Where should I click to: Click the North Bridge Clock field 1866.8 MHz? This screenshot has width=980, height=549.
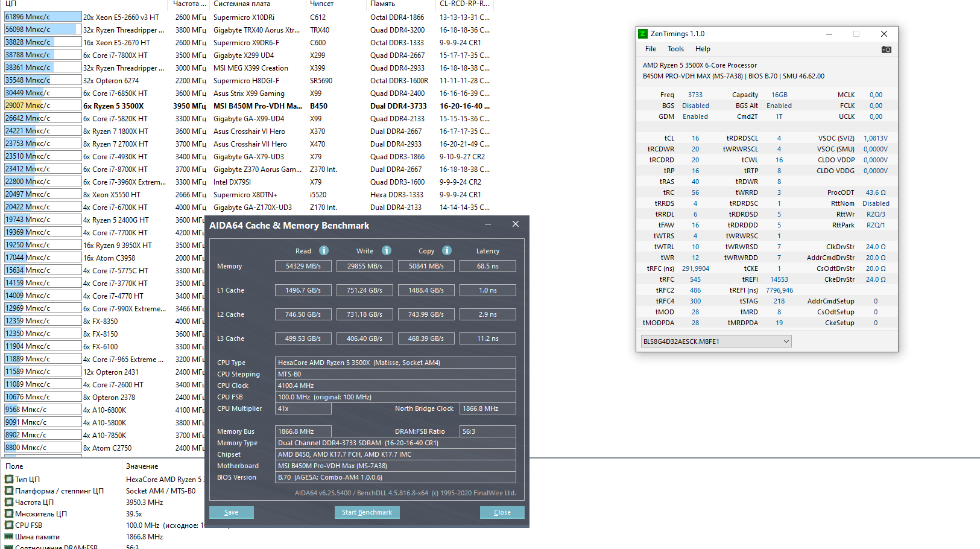[x=488, y=408]
